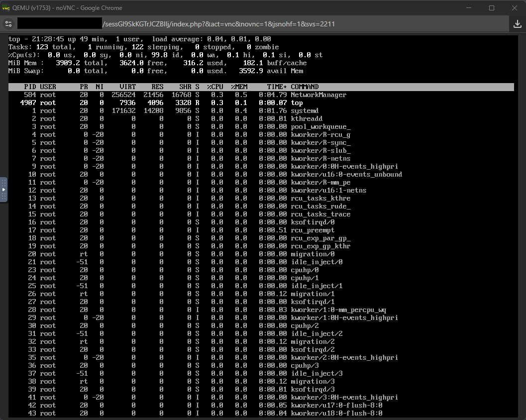Image resolution: width=526 pixels, height=420 pixels.
Task: Select the cpuhp/0 row
Action: (x=261, y=270)
